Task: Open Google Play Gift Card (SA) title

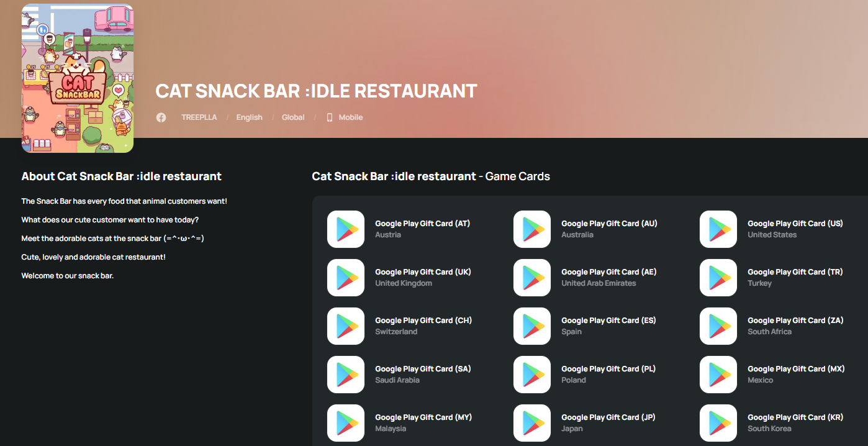Action: click(423, 369)
